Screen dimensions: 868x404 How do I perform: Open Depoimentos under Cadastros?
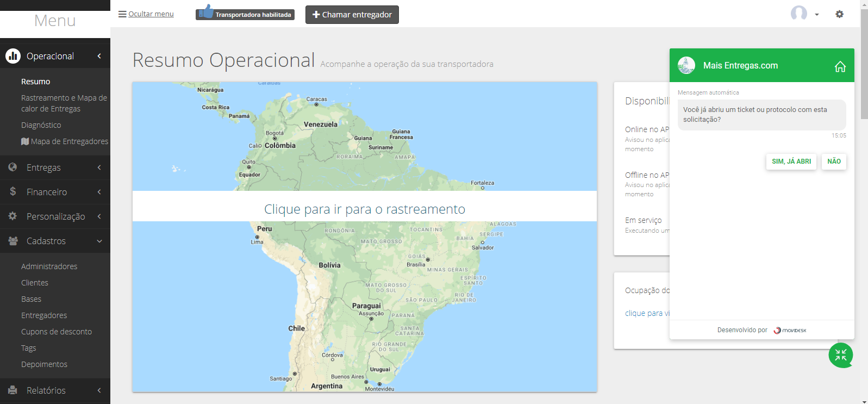[45, 364]
